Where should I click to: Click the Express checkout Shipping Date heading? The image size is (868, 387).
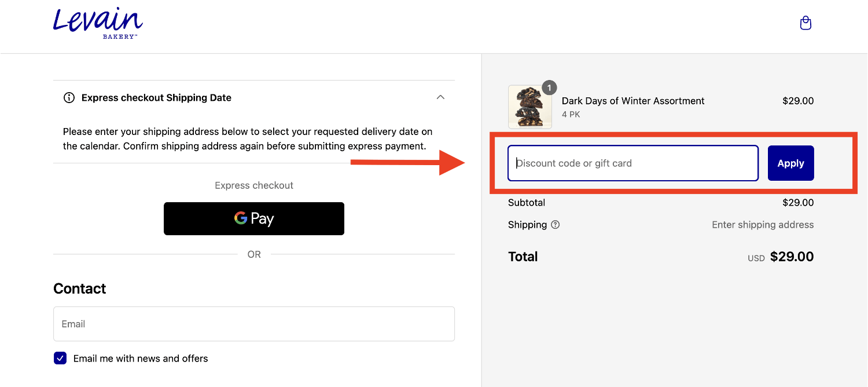[156, 98]
